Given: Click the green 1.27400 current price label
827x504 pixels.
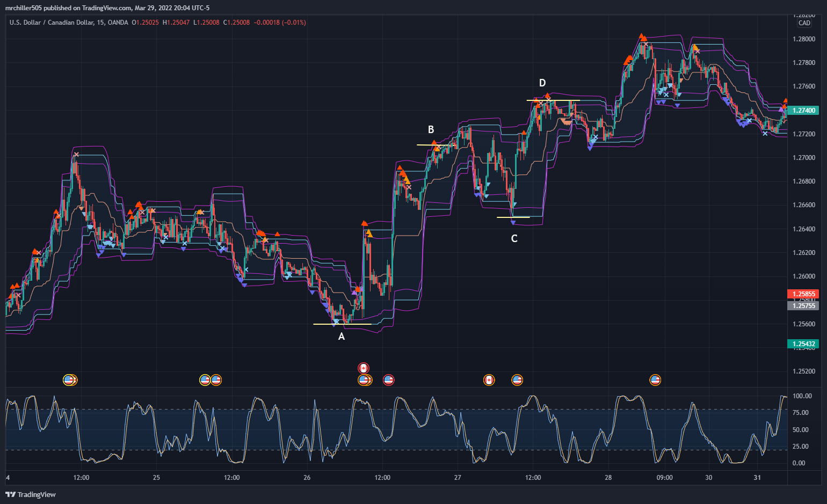Looking at the screenshot, I should coord(803,110).
